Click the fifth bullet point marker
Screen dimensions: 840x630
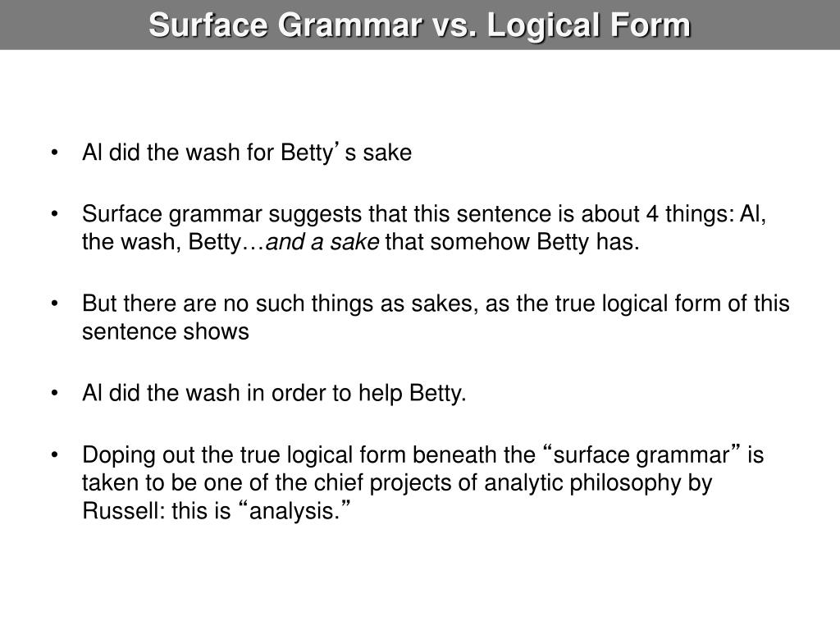pos(54,455)
